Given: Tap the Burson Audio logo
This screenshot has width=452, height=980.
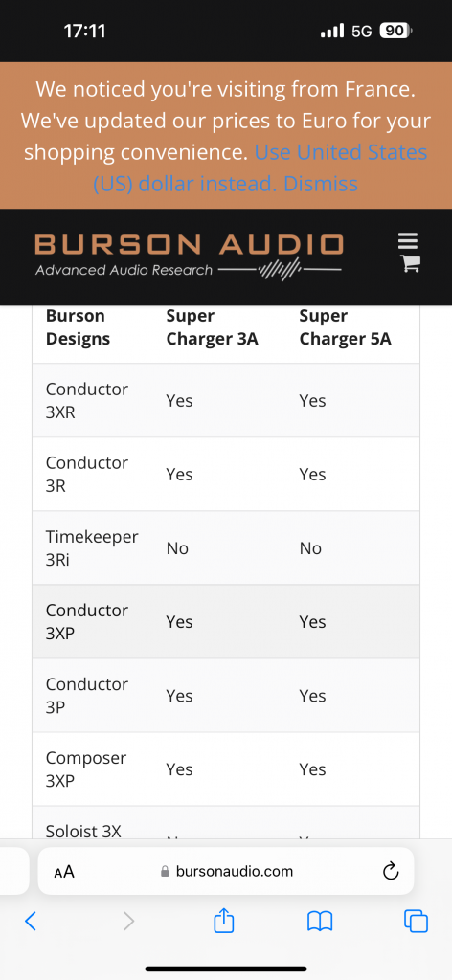Looking at the screenshot, I should (x=189, y=255).
